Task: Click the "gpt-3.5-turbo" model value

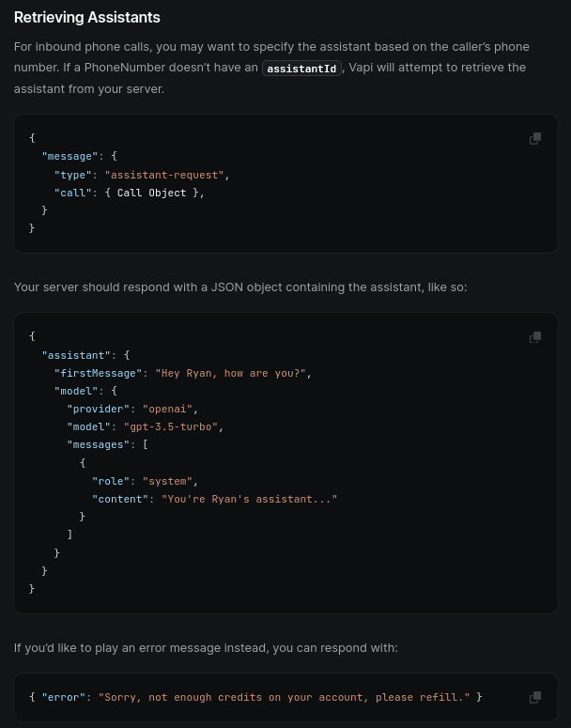Action: coord(170,426)
